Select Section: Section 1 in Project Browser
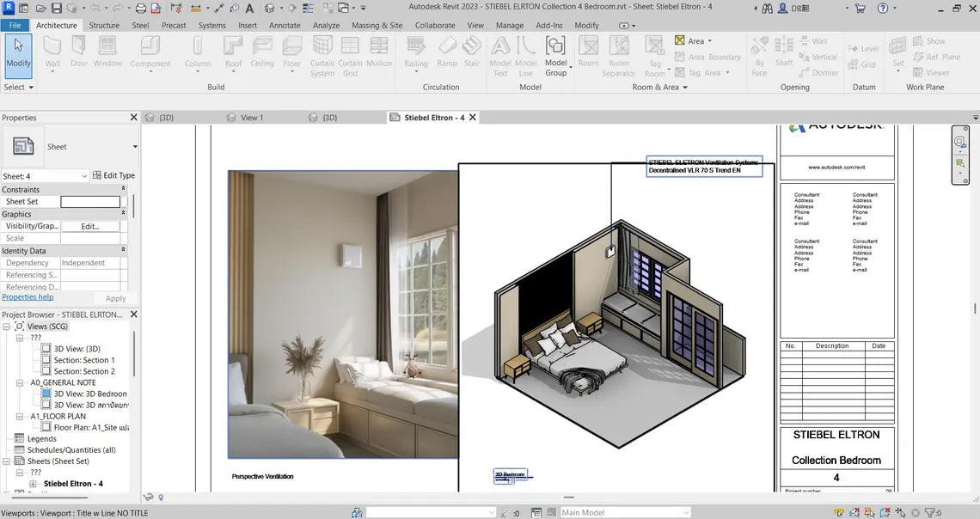This screenshot has width=980, height=519. tap(84, 360)
